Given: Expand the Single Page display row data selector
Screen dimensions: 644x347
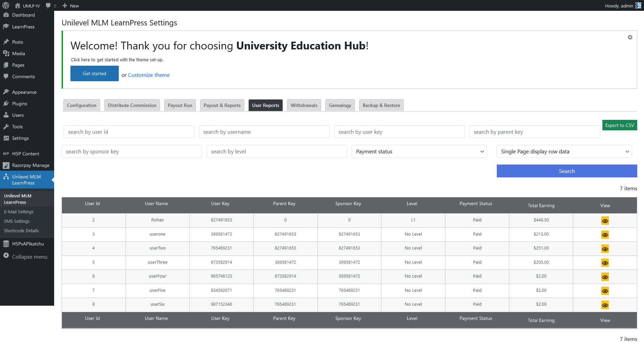Looking at the screenshot, I should 564,151.
